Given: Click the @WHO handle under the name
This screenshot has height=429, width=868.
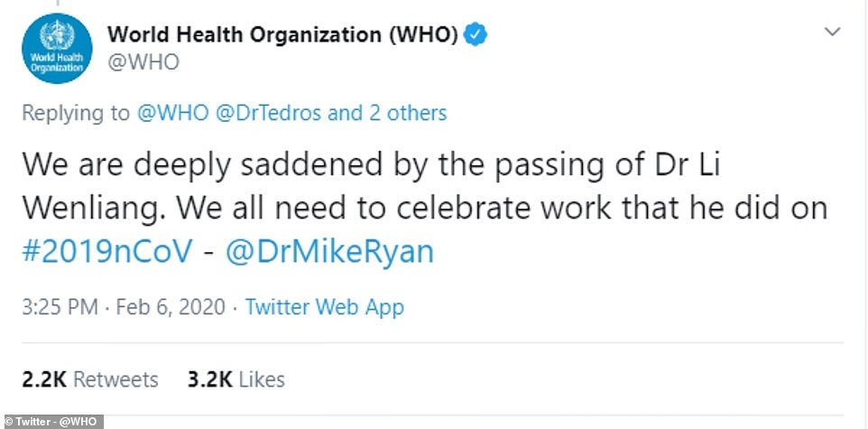Looking at the screenshot, I should click(x=143, y=62).
